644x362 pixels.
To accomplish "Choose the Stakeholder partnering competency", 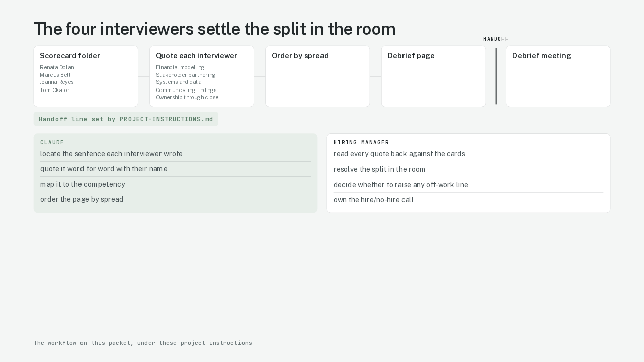I will 186,75.
